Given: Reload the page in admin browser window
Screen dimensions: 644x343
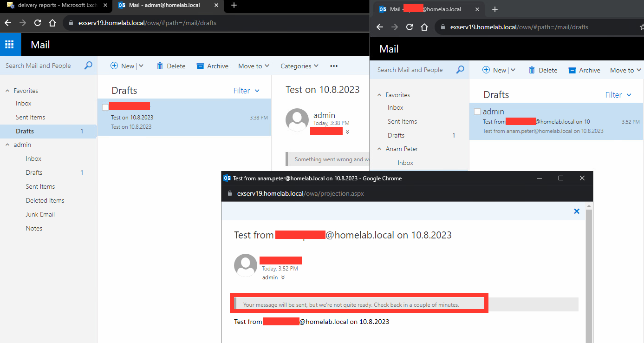Looking at the screenshot, I should tap(38, 23).
